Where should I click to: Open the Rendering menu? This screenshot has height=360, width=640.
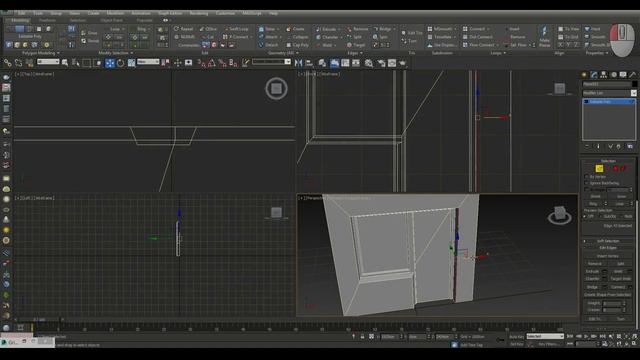(198, 13)
